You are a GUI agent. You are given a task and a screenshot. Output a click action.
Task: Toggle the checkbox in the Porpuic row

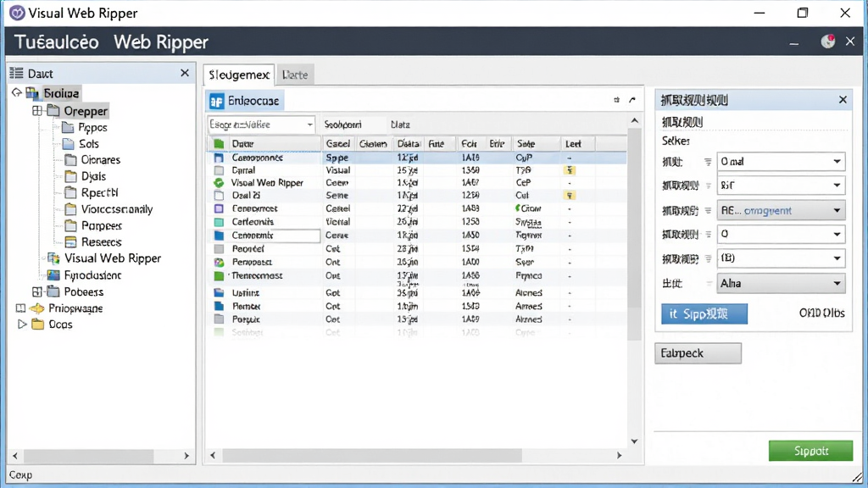220,319
